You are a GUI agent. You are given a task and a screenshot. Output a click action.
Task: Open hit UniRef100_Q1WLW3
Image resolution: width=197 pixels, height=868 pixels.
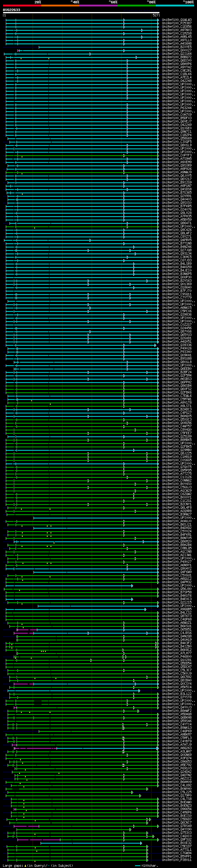pyautogui.click(x=177, y=20)
